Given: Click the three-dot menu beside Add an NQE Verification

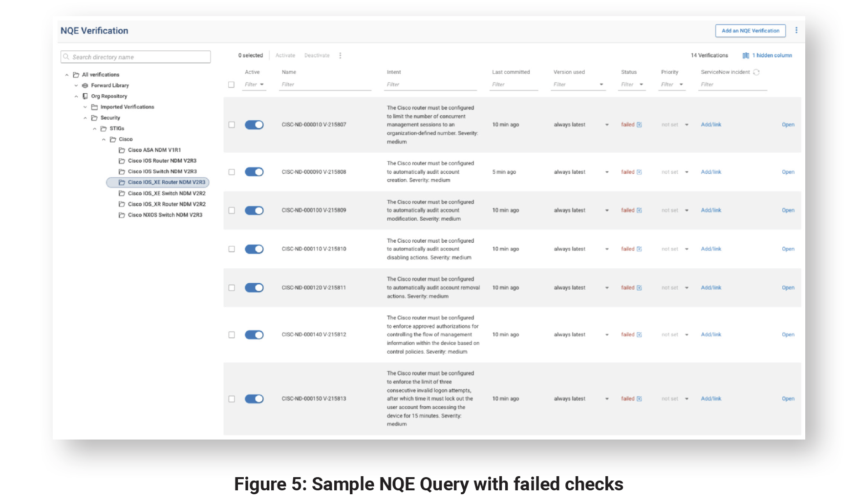Looking at the screenshot, I should pos(796,30).
